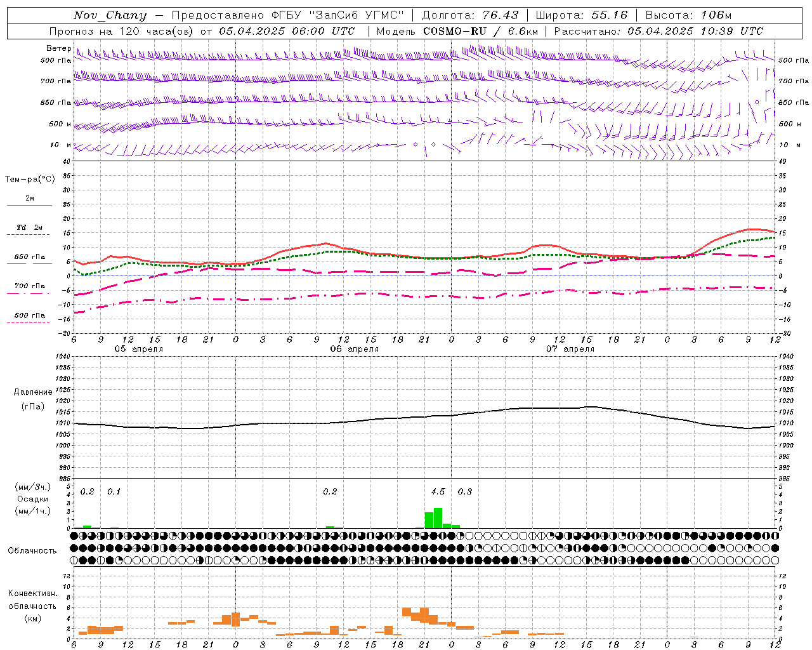Click the '0.3' precipitation amount value

[x=465, y=492]
